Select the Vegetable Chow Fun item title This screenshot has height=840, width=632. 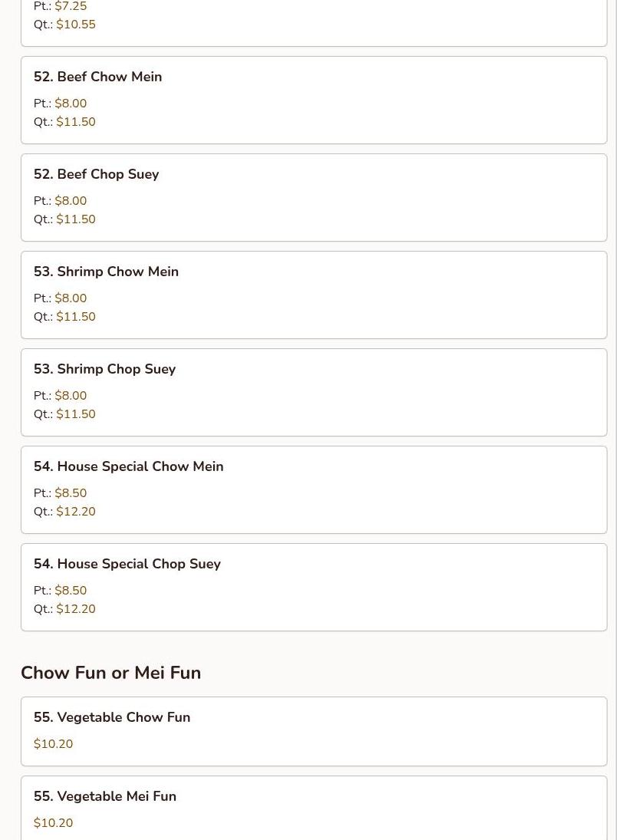(111, 717)
